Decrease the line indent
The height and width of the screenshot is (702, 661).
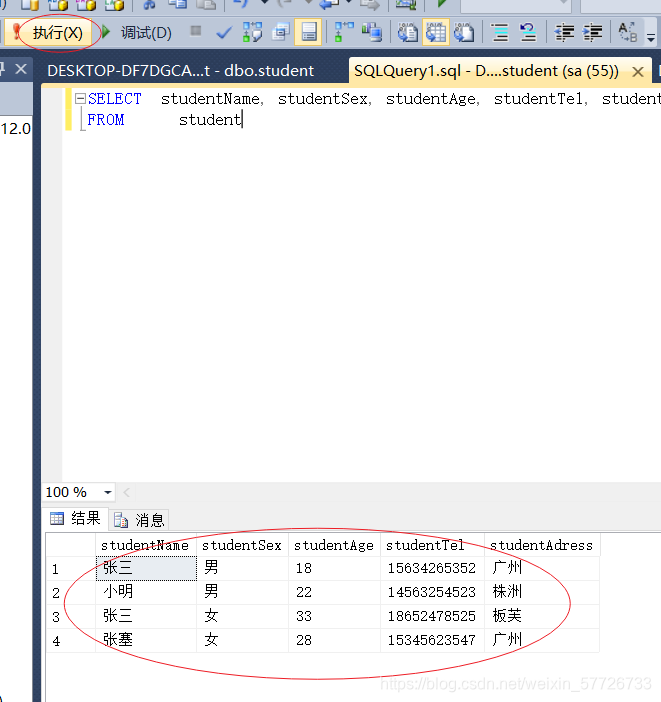pos(564,33)
